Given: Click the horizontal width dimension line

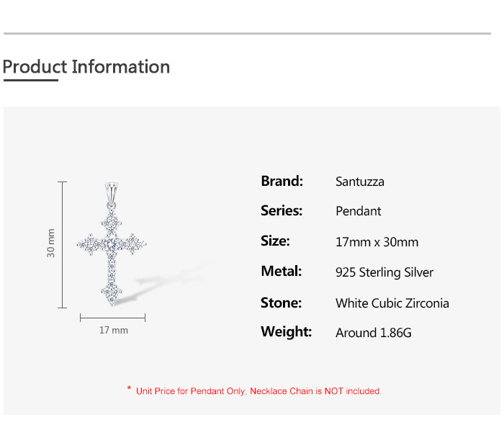Looking at the screenshot, I should [x=112, y=317].
